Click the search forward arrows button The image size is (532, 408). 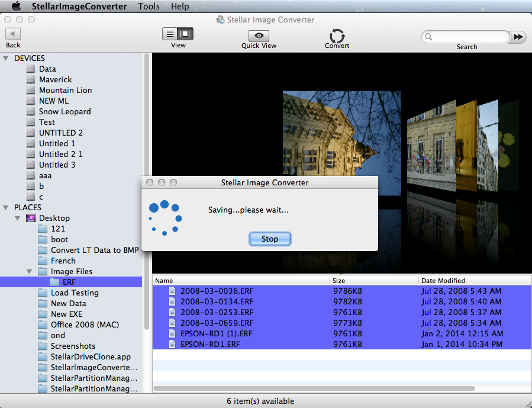518,37
